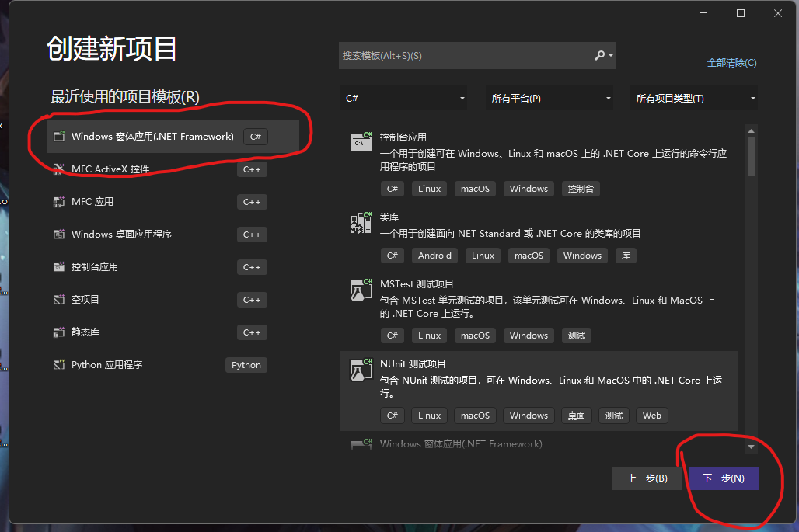Click the 下一步(N) button

coord(724,478)
